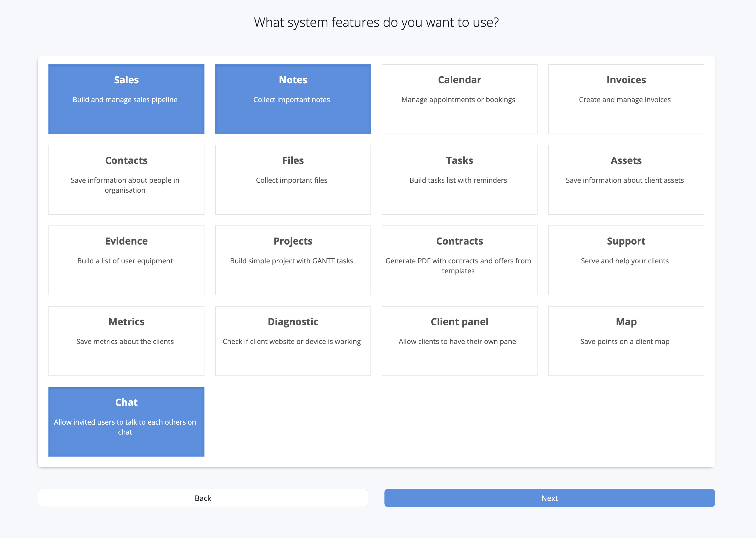The image size is (756, 538).
Task: Select the Evidence feature card
Action: [x=126, y=260]
